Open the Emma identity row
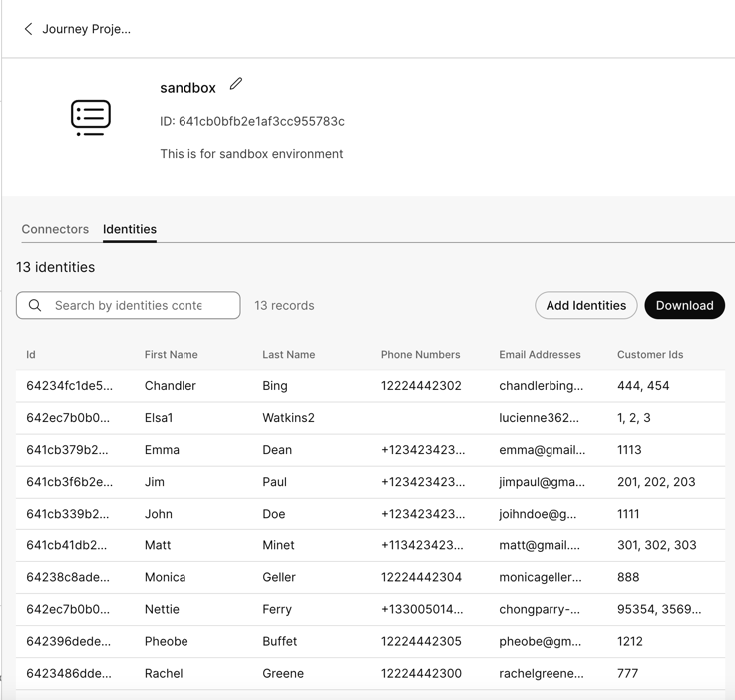 pyautogui.click(x=370, y=450)
